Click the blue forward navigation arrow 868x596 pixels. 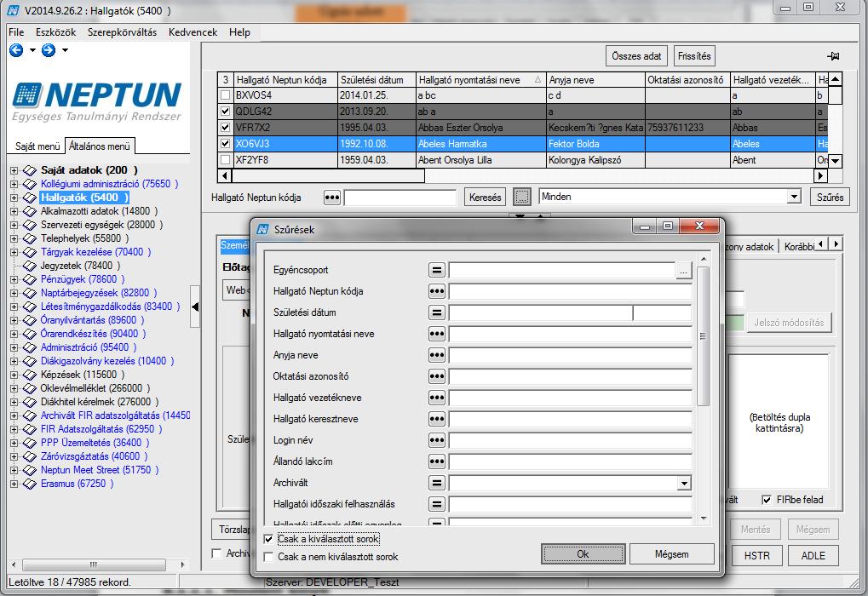(x=49, y=50)
